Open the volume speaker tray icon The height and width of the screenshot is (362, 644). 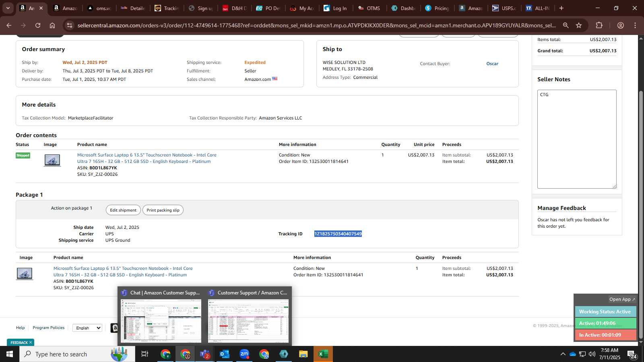(592, 354)
